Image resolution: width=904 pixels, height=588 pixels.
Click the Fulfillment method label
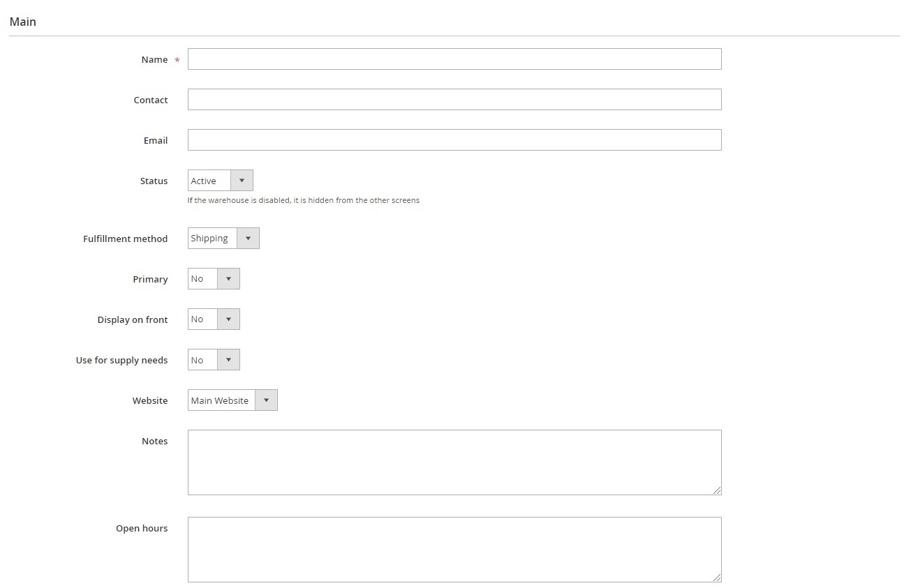pyautogui.click(x=125, y=239)
